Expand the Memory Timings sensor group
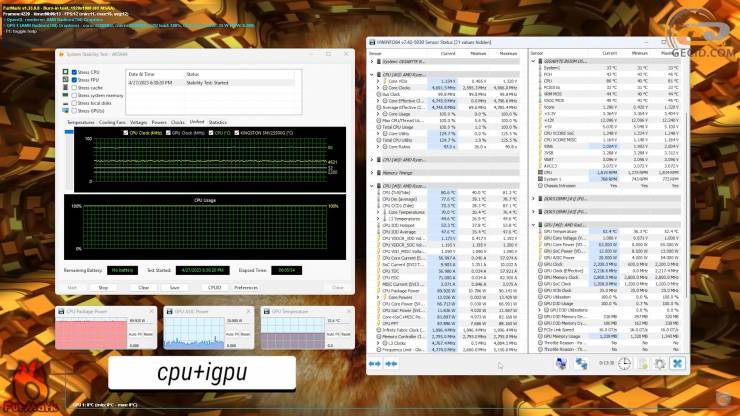This screenshot has height=416, width=740. click(x=372, y=173)
